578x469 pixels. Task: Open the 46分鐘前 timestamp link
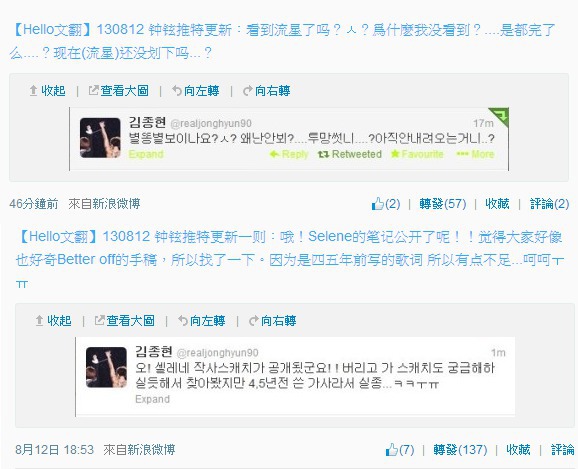(34, 204)
